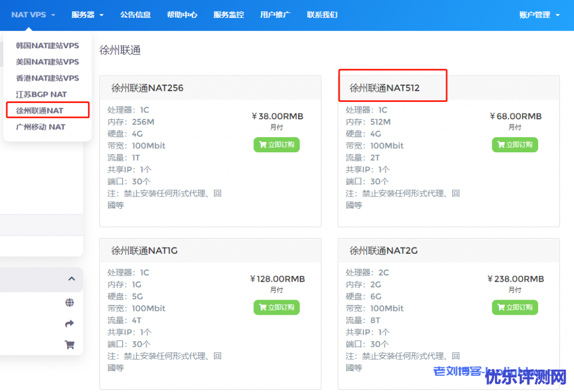Screen dimensions: 574x392
Task: Order the 徐州联通NAT256 plan with 立即订购
Action: 276,144
